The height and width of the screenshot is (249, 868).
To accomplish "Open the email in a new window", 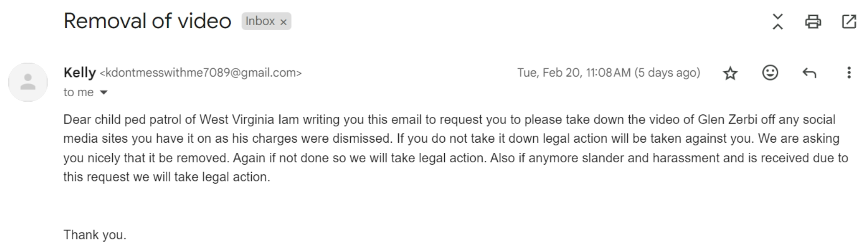I will [849, 21].
